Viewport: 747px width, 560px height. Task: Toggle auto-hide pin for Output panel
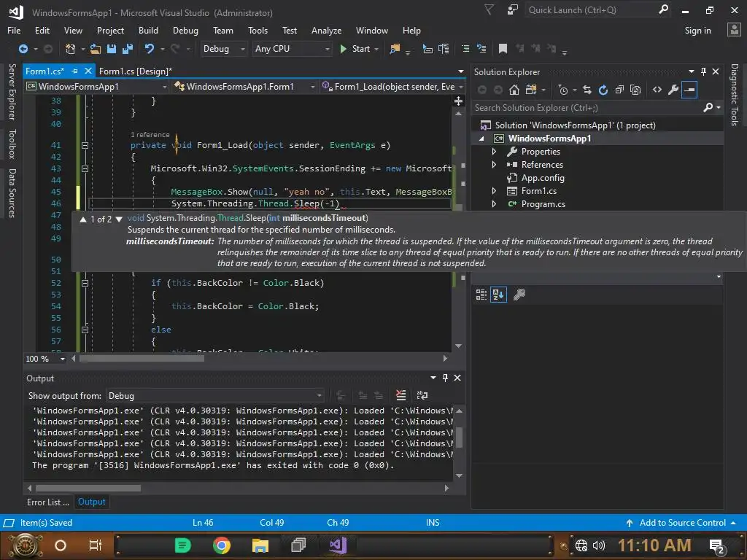pos(445,378)
